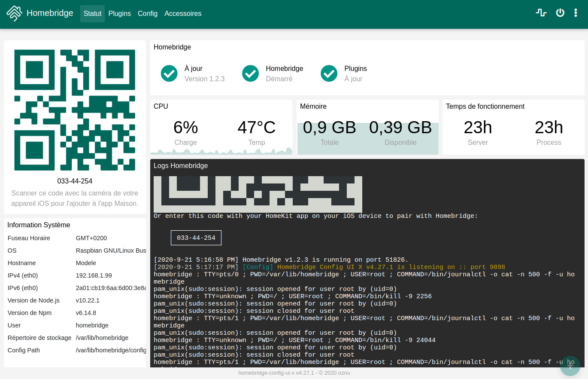The image size is (588, 379).
Task: Click the power icon in header
Action: coord(560,13)
